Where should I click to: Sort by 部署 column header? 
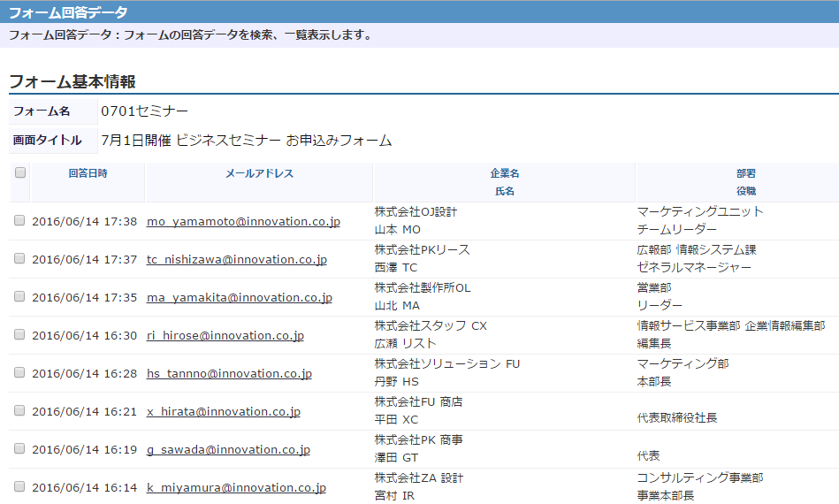click(746, 173)
